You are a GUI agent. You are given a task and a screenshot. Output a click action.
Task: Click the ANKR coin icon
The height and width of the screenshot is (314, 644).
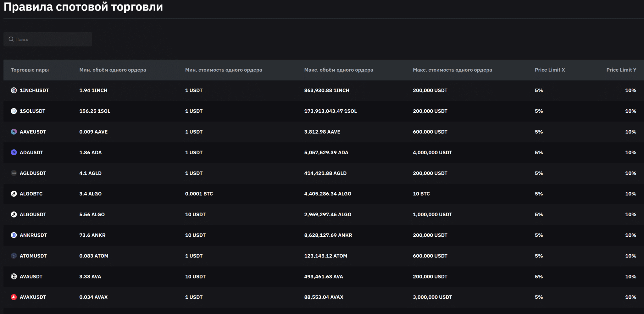[14, 235]
